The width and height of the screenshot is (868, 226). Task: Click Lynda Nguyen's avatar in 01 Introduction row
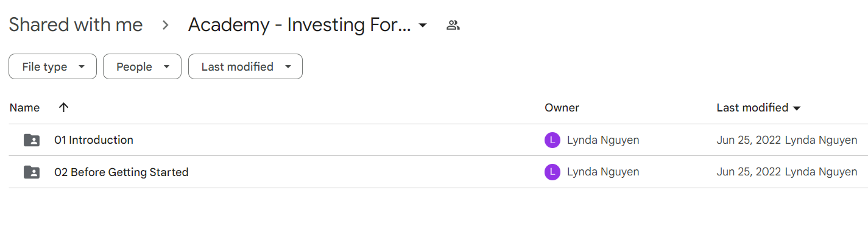click(552, 140)
